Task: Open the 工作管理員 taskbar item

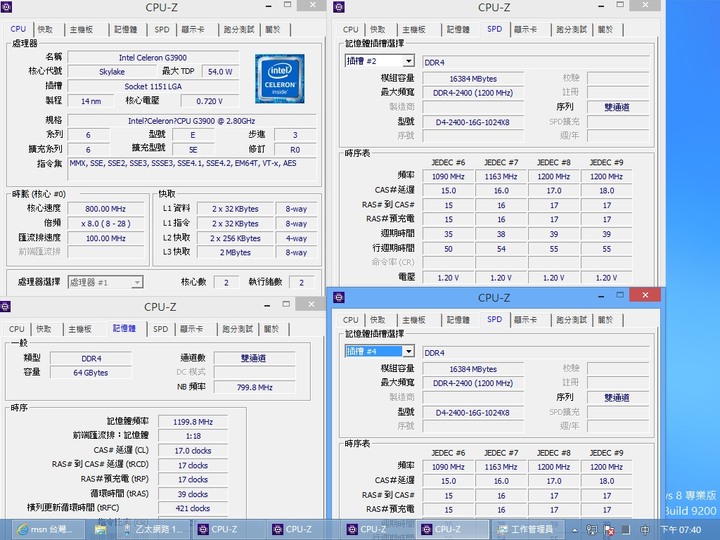Action: pyautogui.click(x=527, y=529)
